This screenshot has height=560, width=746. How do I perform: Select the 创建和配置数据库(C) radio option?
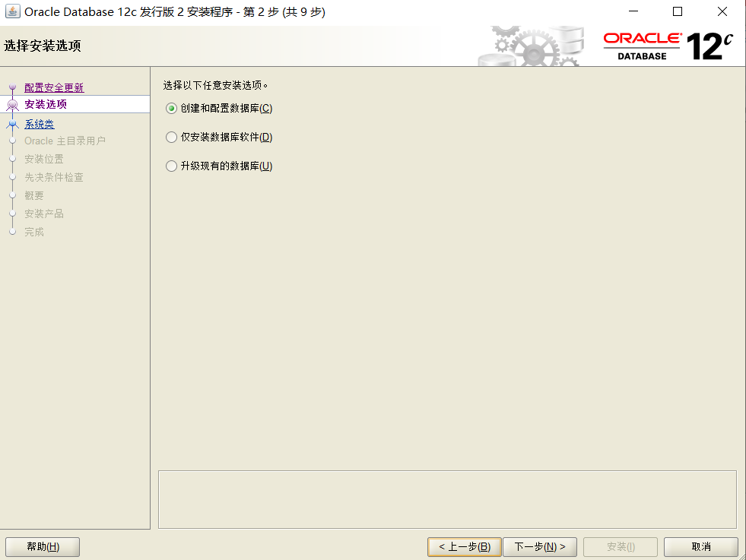pyautogui.click(x=219, y=109)
